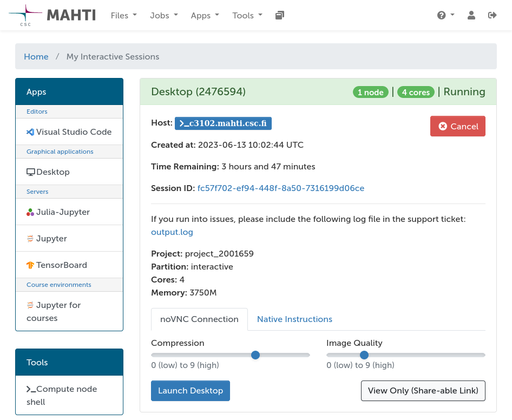This screenshot has height=420, width=512.
Task: Click the log out icon
Action: coord(492,15)
